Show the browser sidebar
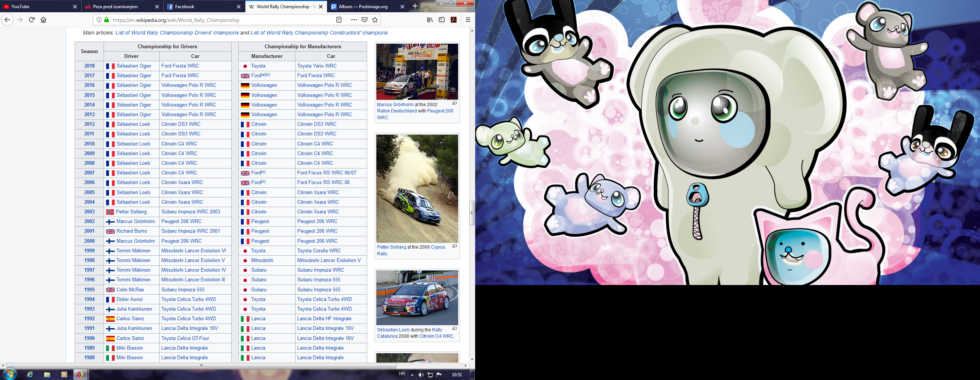This screenshot has height=380, width=980. pyautogui.click(x=442, y=20)
